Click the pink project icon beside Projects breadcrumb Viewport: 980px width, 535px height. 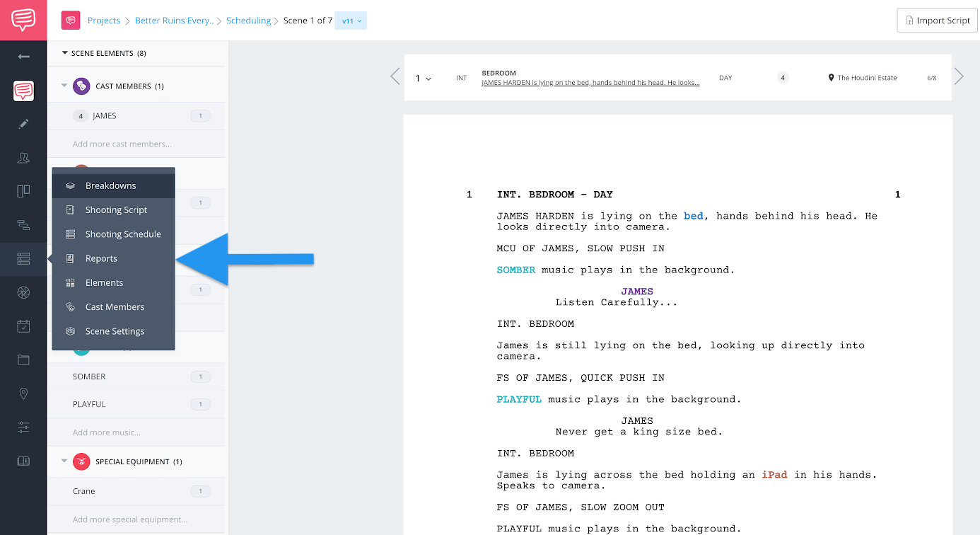click(70, 21)
